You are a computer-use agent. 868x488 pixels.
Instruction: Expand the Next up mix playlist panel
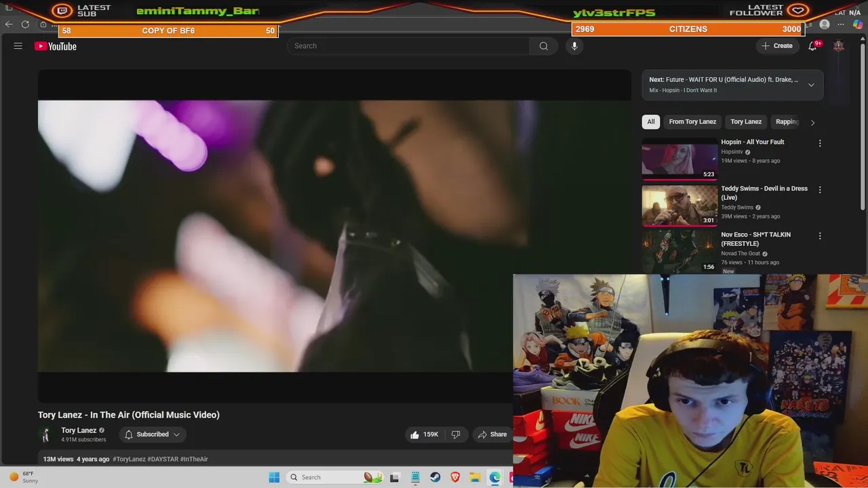(x=811, y=85)
